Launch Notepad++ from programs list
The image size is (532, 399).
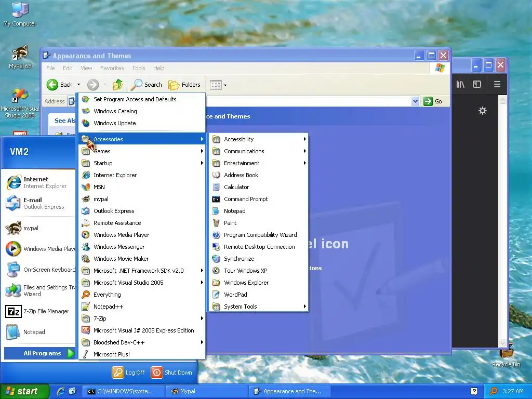pos(142,307)
